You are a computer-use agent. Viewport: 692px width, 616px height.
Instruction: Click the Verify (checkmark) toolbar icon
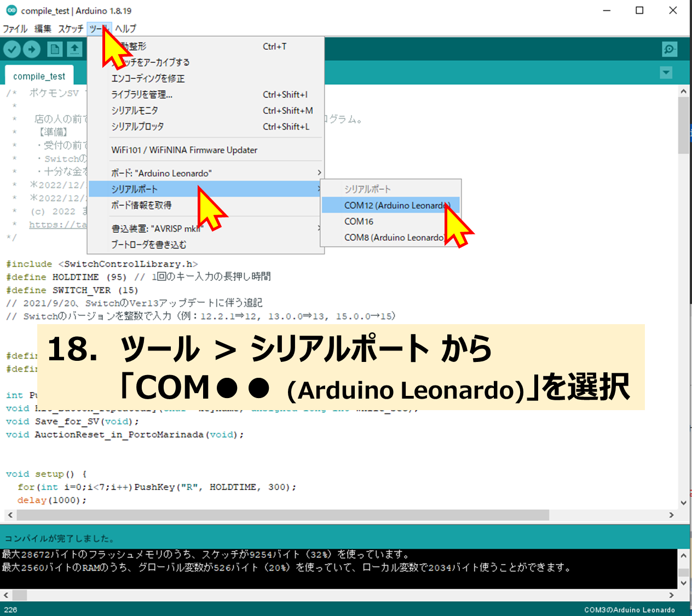click(12, 49)
